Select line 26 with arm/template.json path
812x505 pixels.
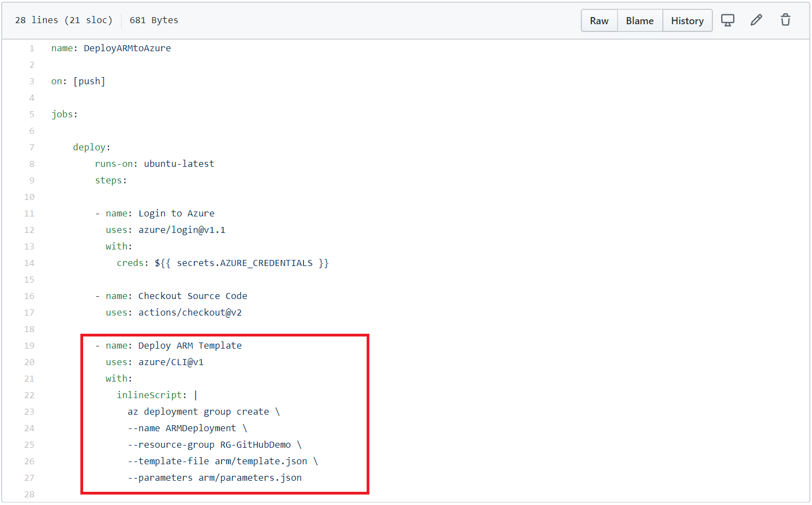point(29,461)
